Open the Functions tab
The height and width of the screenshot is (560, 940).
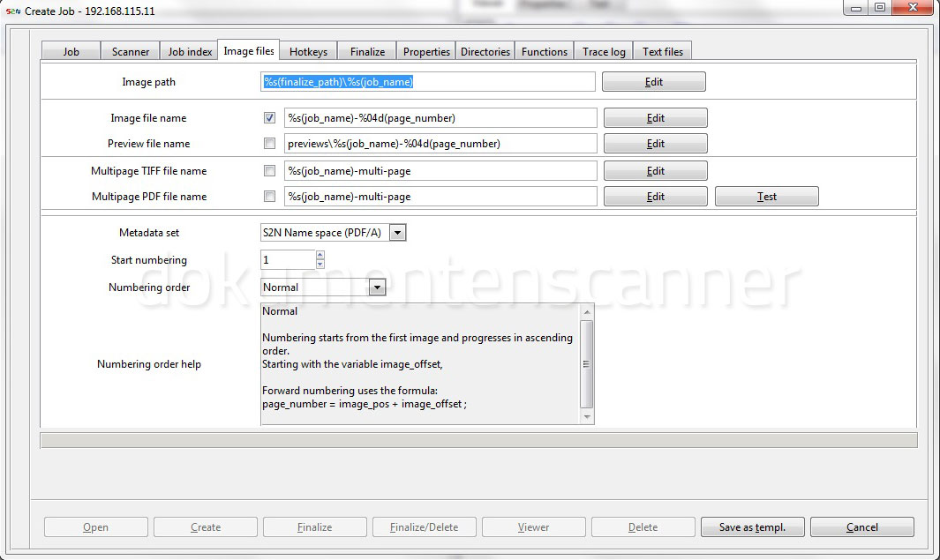545,51
